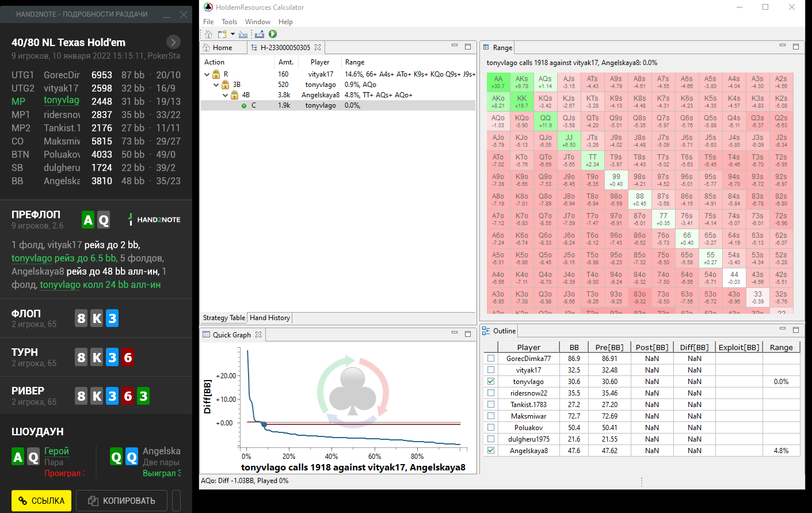Viewport: 812px width, 513px height.
Task: Click the Hand2Note logo in the preflop section
Action: (154, 219)
